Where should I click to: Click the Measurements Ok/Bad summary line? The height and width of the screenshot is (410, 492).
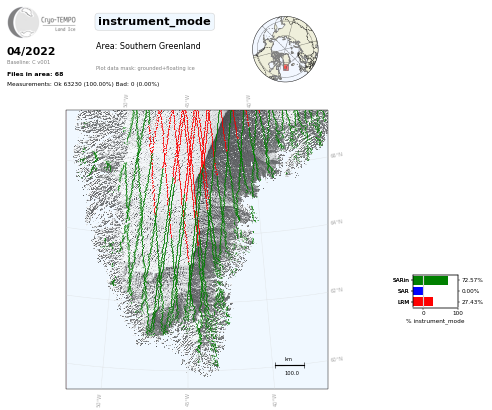tap(83, 84)
